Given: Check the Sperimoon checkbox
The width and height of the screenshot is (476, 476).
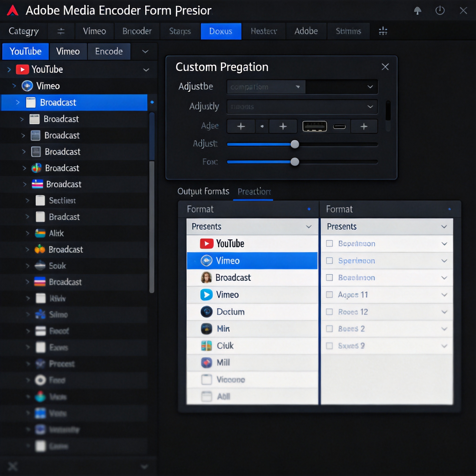Looking at the screenshot, I should (329, 261).
